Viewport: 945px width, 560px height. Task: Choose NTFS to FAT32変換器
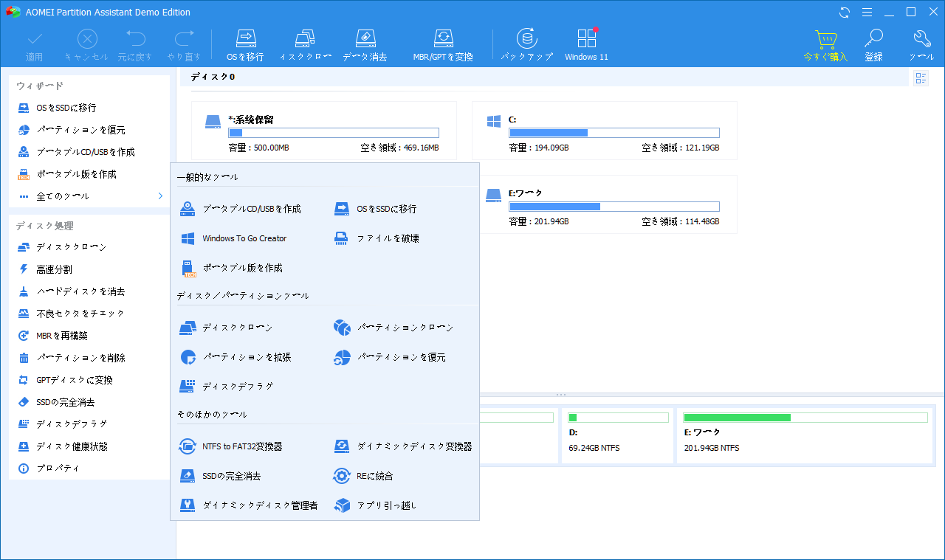(x=232, y=446)
